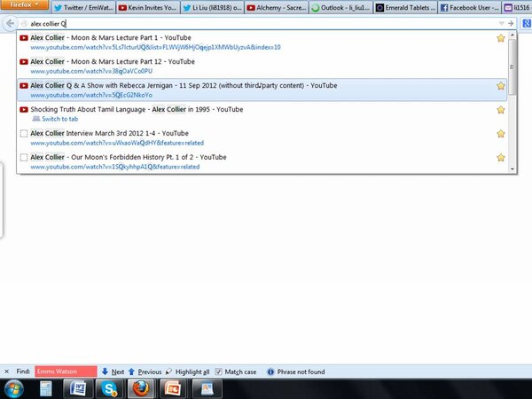Toggle Highlight all in Find bar
The height and width of the screenshot is (399, 532).
point(188,372)
